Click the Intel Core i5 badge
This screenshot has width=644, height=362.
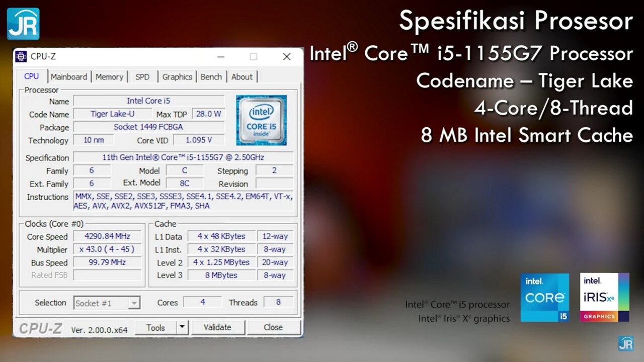pos(544,297)
